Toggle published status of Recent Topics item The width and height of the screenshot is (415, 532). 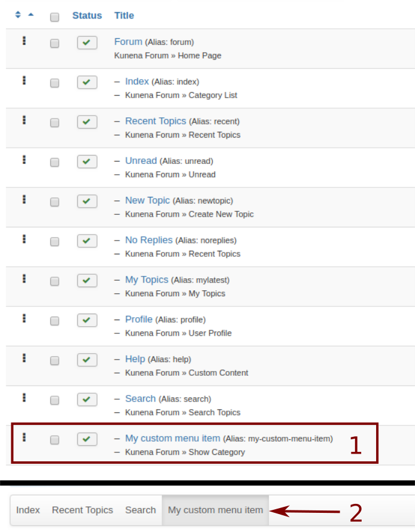point(87,122)
